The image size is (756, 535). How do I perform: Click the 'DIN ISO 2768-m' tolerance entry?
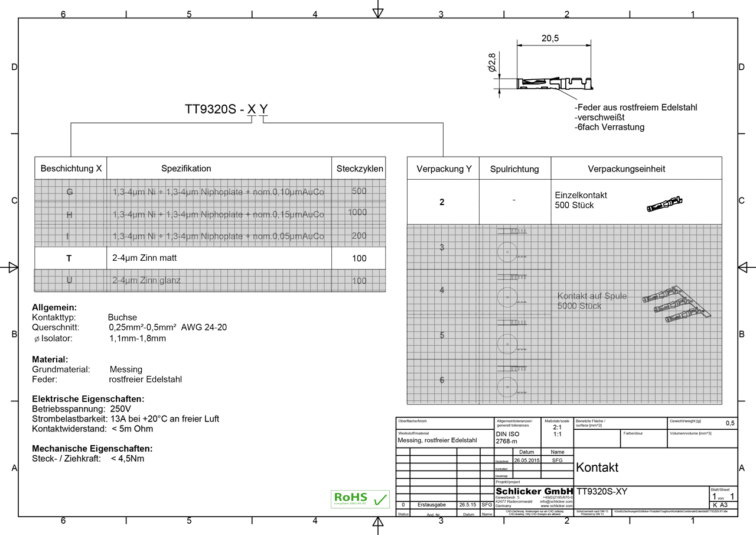click(507, 437)
